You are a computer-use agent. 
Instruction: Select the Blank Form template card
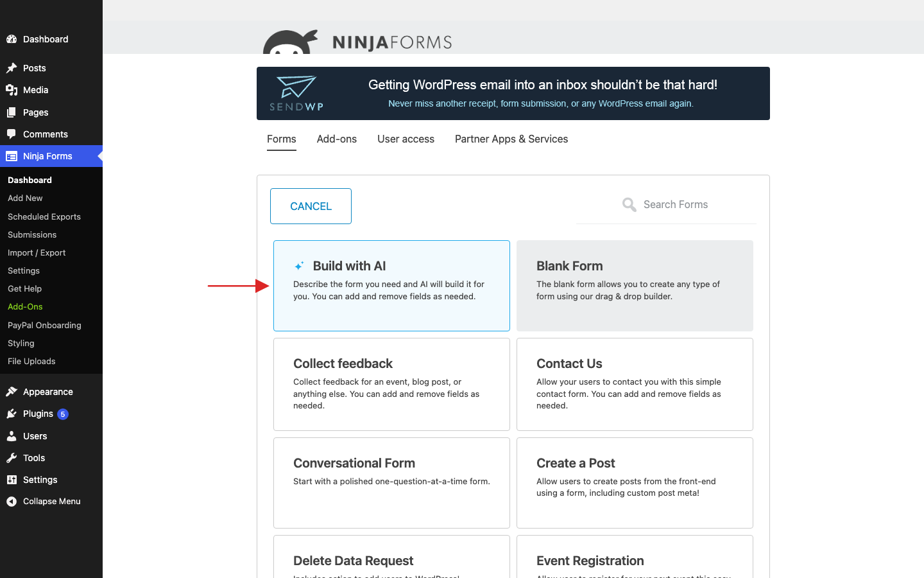(635, 286)
